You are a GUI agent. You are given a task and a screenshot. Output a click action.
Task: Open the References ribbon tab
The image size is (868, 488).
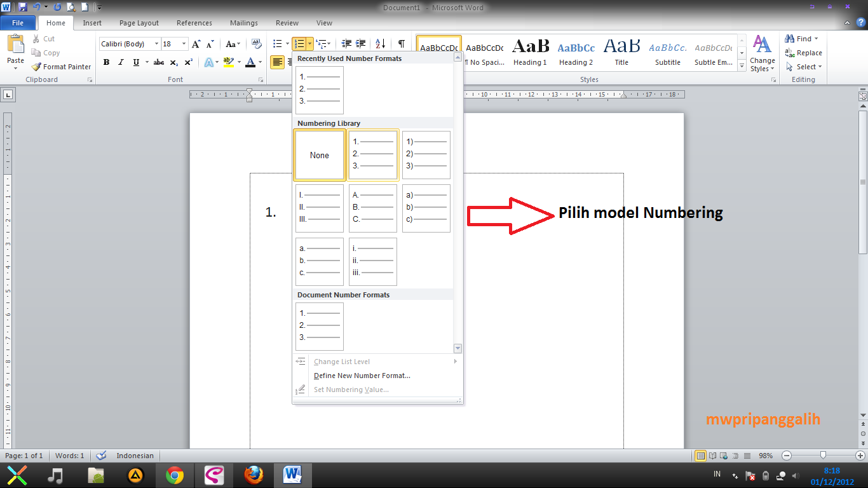[194, 22]
